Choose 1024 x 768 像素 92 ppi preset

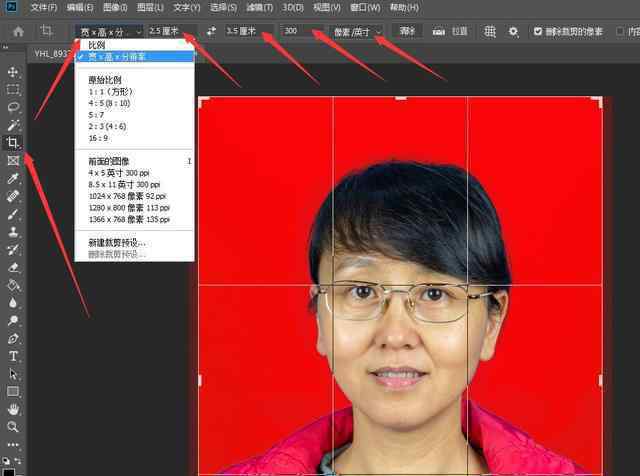(x=134, y=196)
